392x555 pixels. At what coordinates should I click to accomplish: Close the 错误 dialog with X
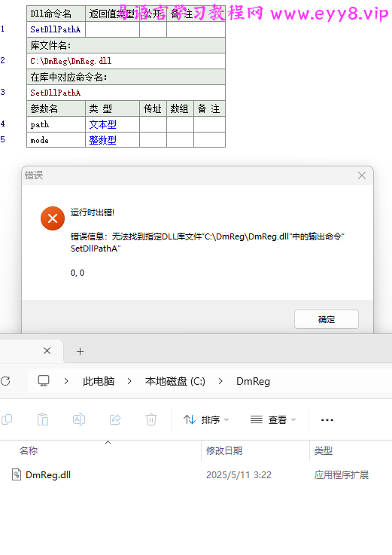(362, 175)
